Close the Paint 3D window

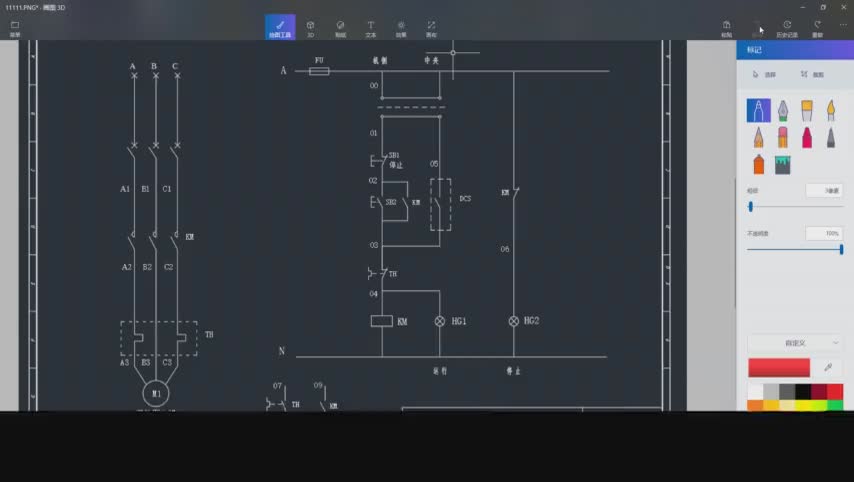pos(843,7)
